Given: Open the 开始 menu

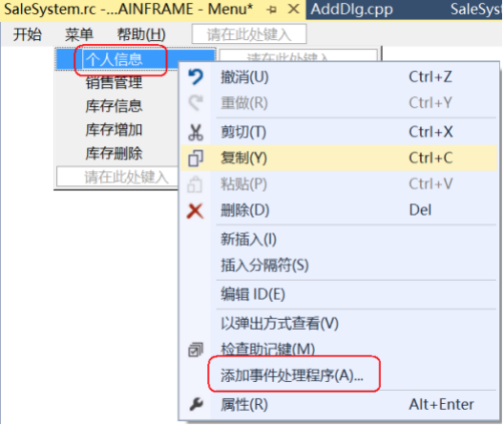Looking at the screenshot, I should 28,34.
